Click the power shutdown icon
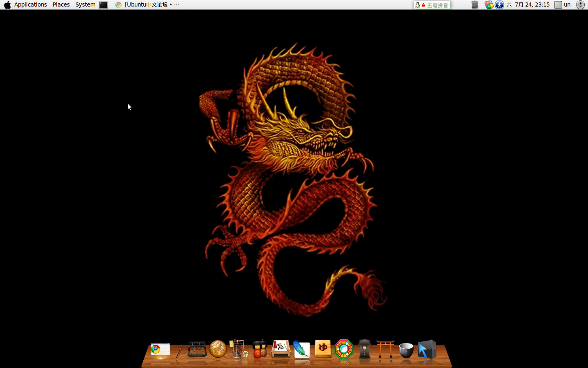The width and height of the screenshot is (588, 368). [580, 4]
